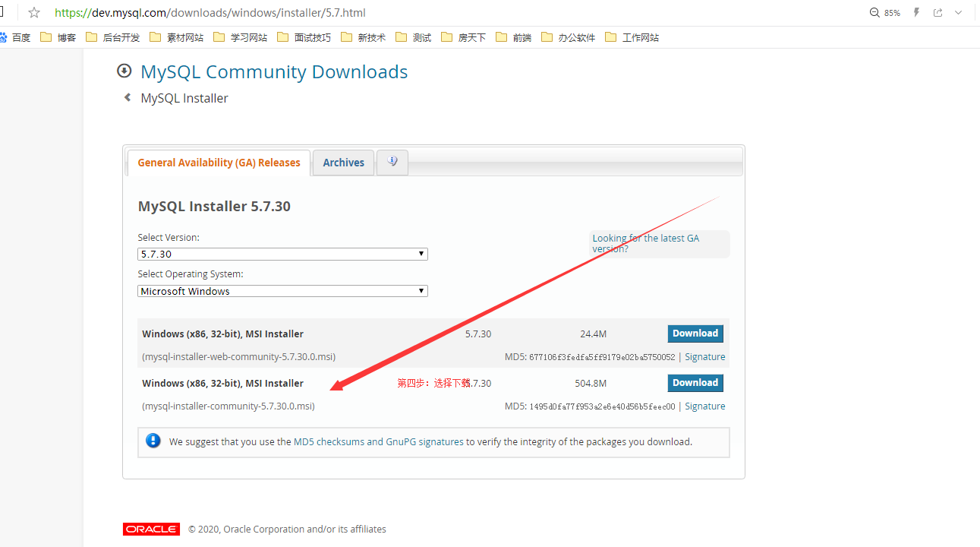Viewport: 980px width, 547px height.
Task: Open the info tab next to Archives
Action: 392,162
